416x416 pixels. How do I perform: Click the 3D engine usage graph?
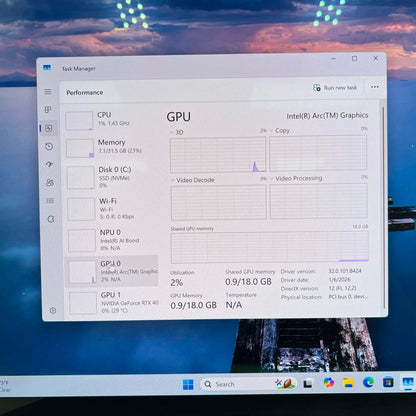(218, 155)
